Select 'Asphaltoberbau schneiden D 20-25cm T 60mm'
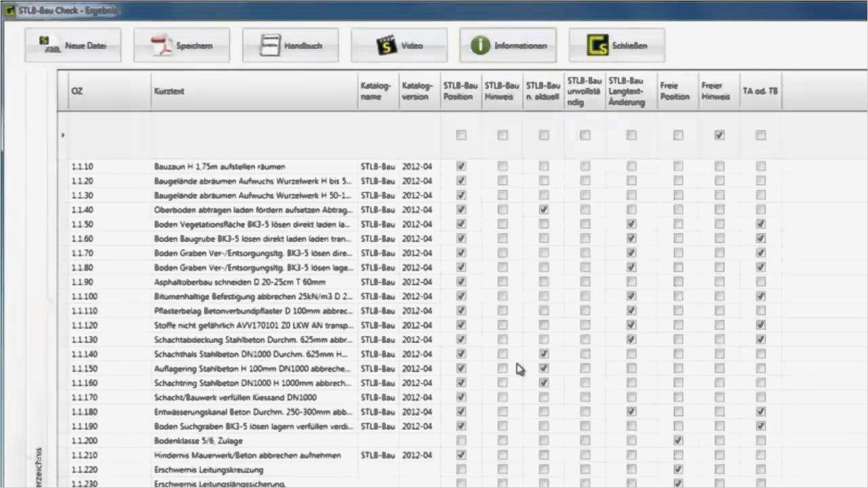This screenshot has height=488, width=868. (240, 282)
